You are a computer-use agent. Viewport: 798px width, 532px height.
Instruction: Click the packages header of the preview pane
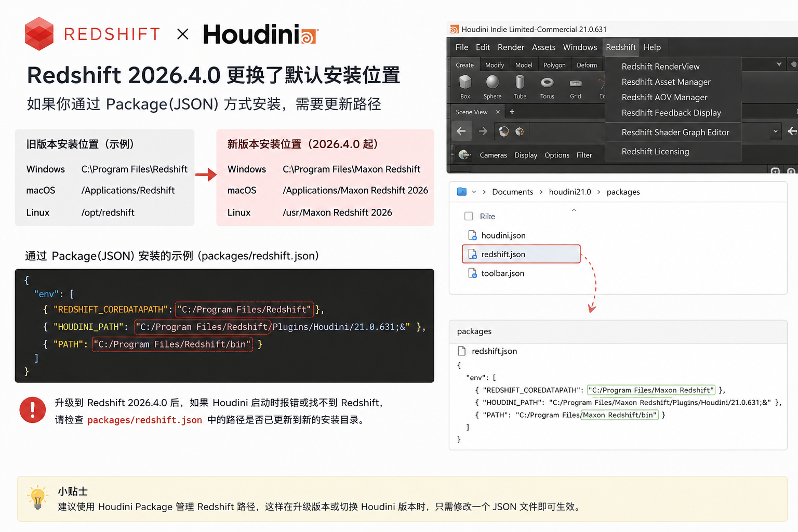[x=618, y=331]
